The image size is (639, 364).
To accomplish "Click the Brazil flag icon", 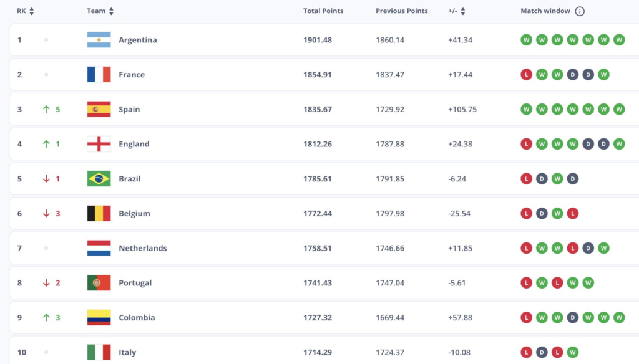I will click(99, 179).
